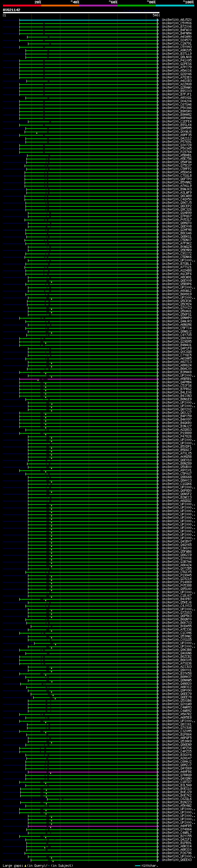The image size is (197, 868).
Task: Select entry UniRef100_A7A1L9
Action: point(177,186)
